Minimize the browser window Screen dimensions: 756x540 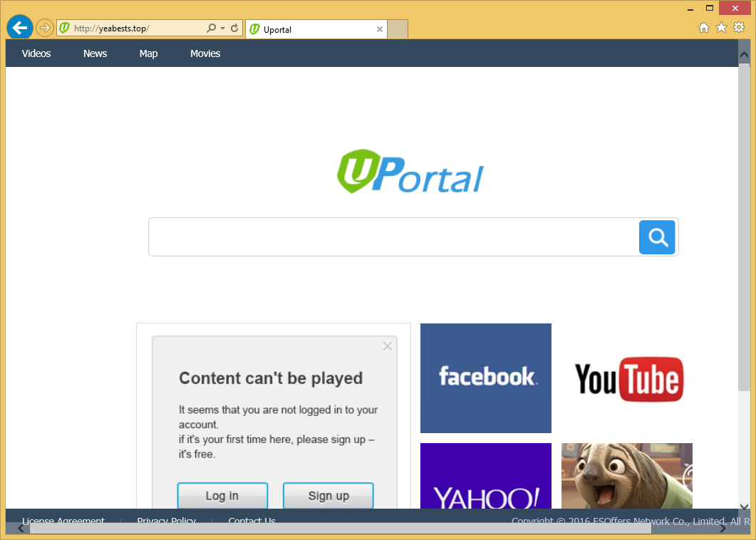(x=690, y=9)
